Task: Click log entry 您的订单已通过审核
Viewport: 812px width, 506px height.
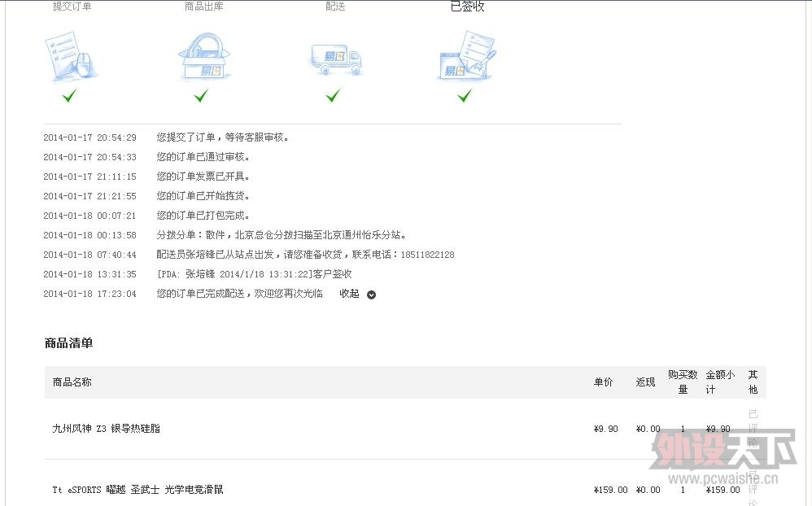Action: 203,157
